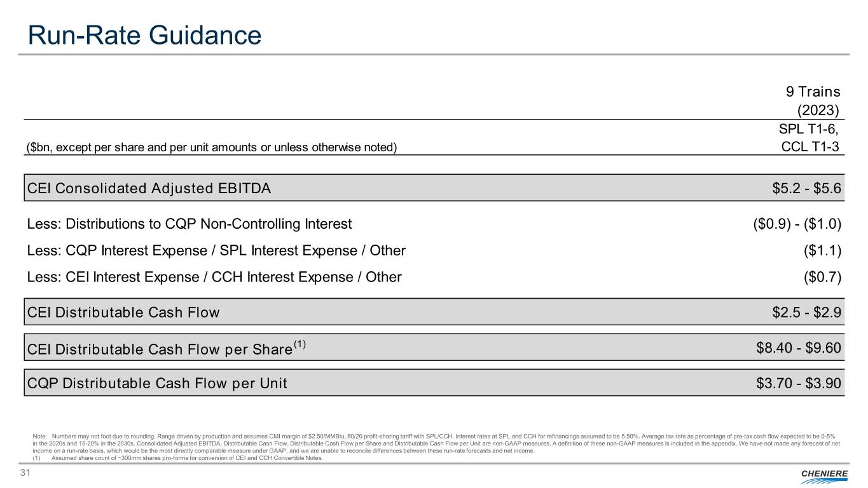The image size is (868, 488).
Task: Select the CEI Interest Expense / CCH row label
Action: 214,277
